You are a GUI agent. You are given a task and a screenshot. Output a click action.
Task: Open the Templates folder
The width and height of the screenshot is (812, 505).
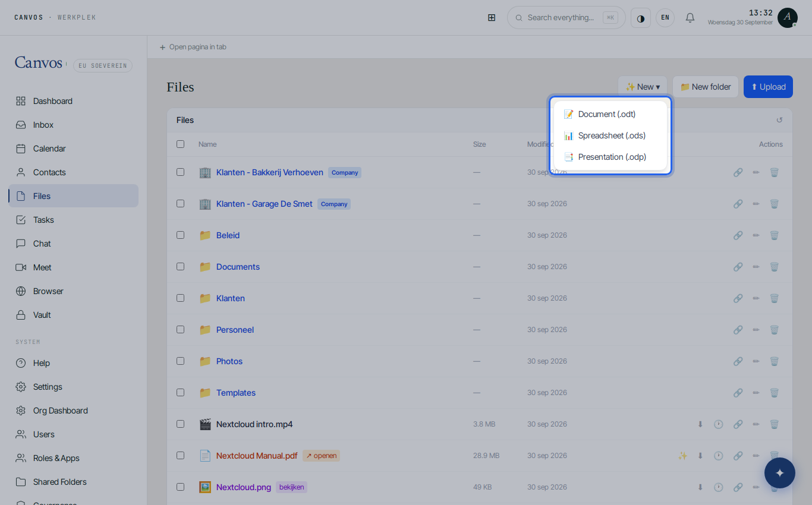(x=236, y=393)
